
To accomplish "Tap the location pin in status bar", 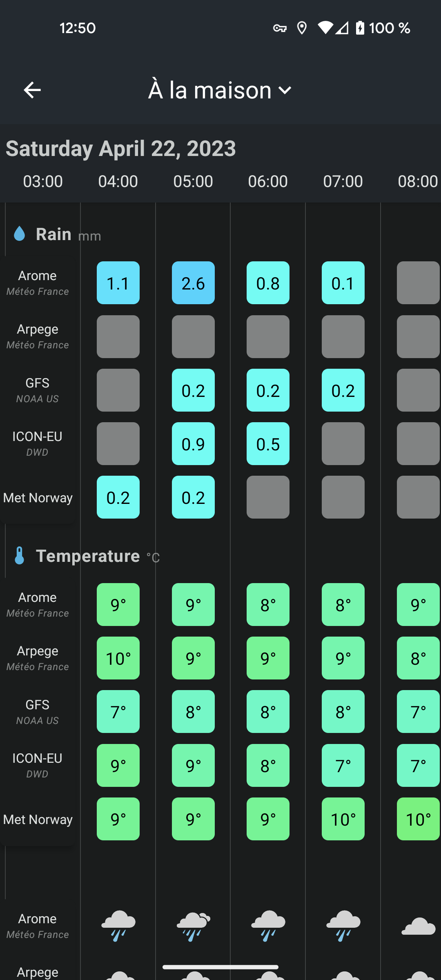I will 302,28.
